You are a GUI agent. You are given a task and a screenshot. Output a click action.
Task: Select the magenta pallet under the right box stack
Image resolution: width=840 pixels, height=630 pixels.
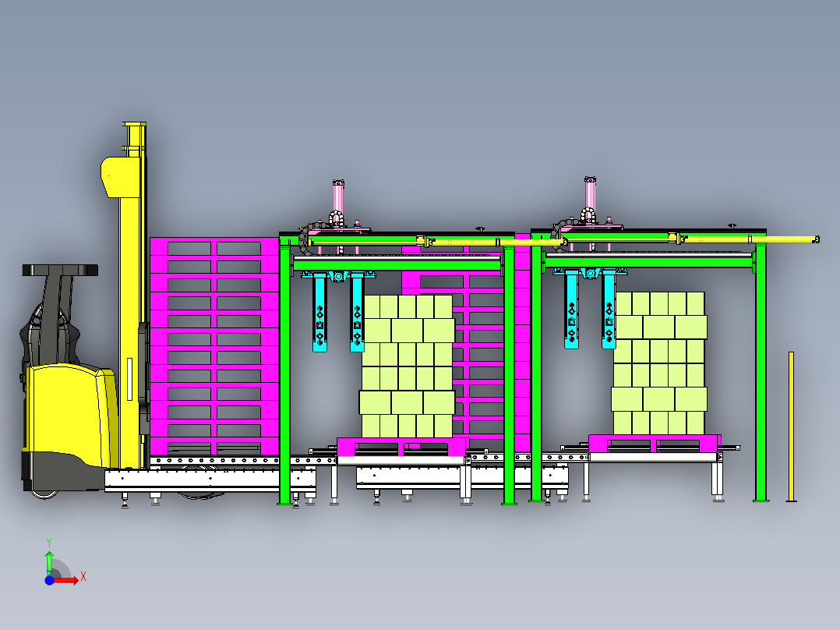655,444
